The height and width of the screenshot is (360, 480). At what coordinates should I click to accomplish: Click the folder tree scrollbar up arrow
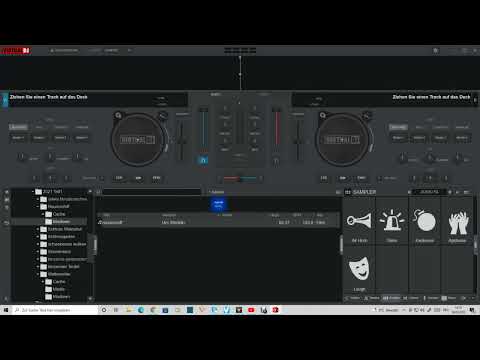pos(90,191)
